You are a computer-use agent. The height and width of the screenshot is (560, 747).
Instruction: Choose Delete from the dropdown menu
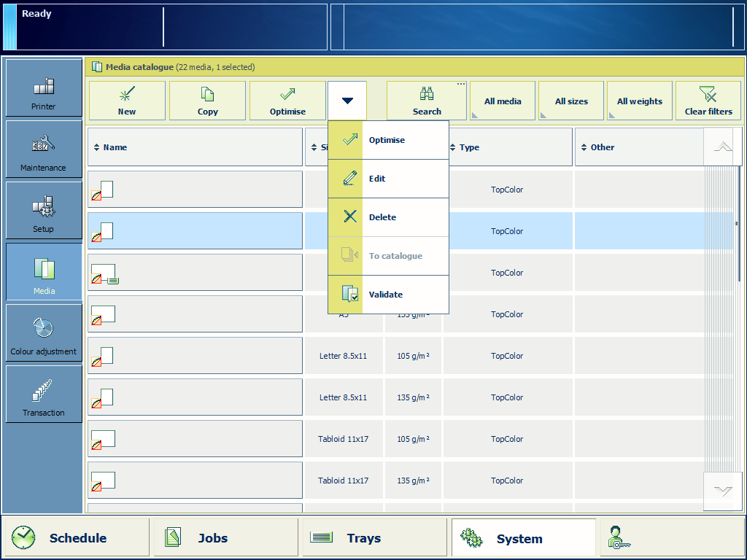pos(388,217)
